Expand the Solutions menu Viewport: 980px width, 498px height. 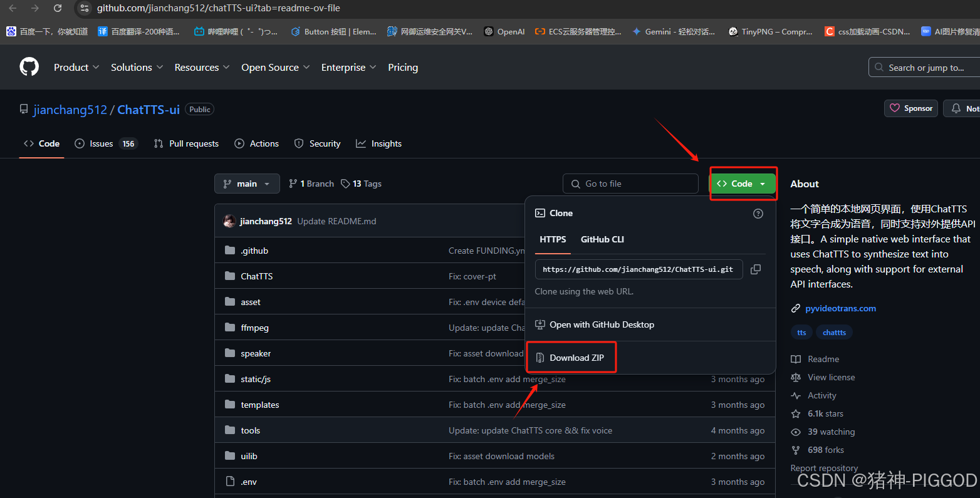click(137, 67)
